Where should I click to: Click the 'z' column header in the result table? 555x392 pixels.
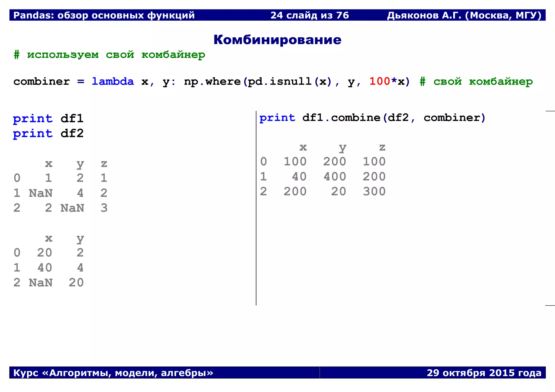[x=382, y=148]
